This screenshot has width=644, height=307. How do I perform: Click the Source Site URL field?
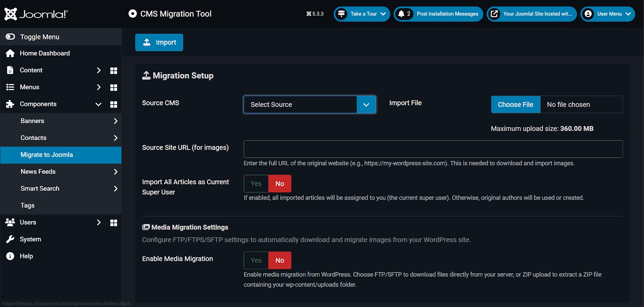click(433, 149)
